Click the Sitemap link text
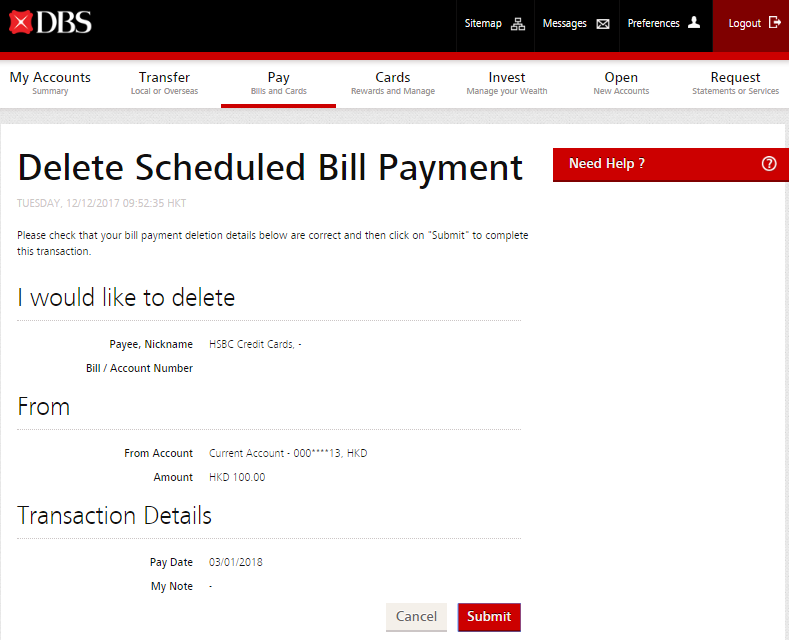Screen dimensions: 789x640 [483, 24]
